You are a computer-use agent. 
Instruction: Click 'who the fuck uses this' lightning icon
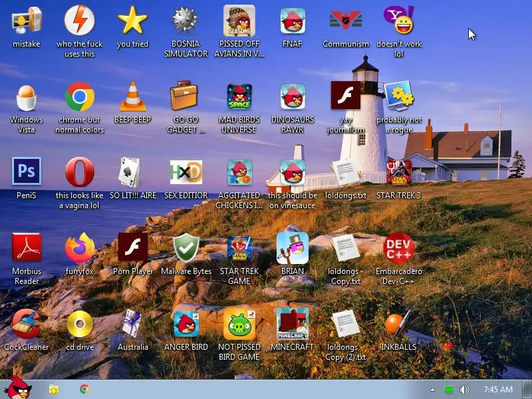pyautogui.click(x=80, y=21)
